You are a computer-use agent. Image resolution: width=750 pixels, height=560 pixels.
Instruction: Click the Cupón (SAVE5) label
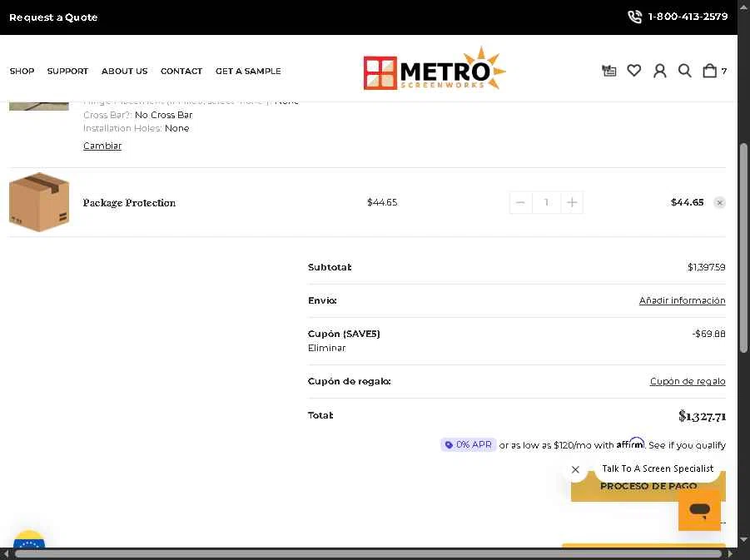pos(344,334)
